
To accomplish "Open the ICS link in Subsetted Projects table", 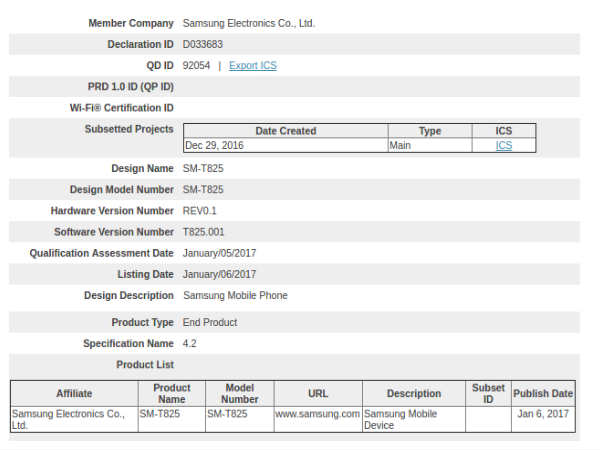I will coord(504,145).
